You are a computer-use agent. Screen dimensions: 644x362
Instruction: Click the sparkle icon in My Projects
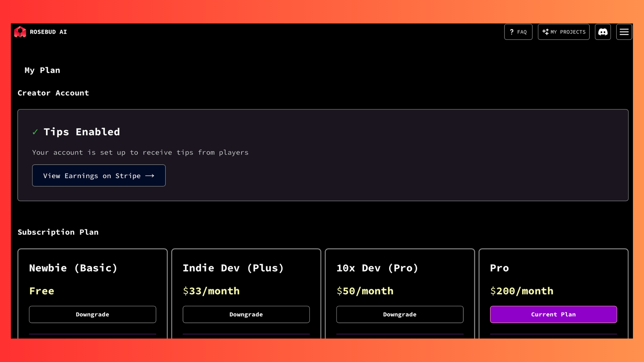click(545, 32)
